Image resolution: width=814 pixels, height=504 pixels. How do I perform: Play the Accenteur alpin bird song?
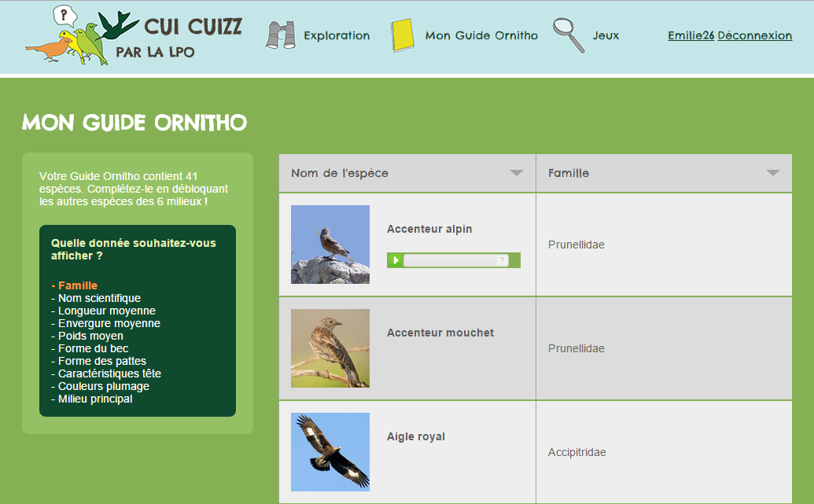(x=396, y=260)
